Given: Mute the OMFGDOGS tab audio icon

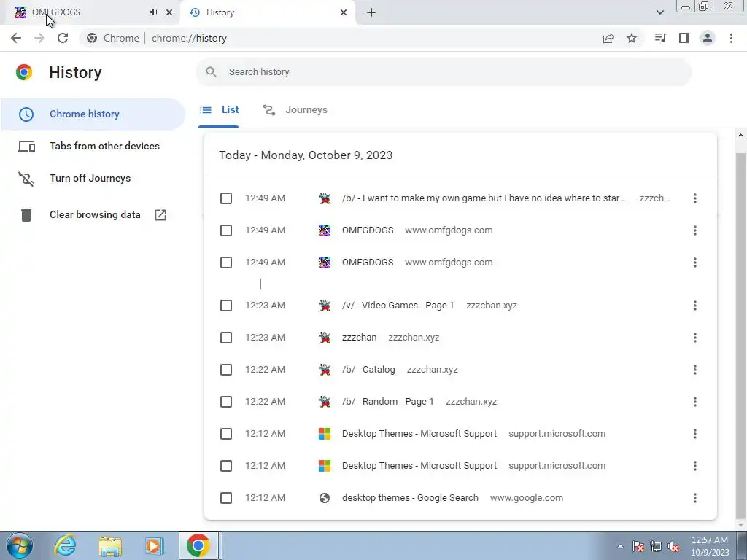Looking at the screenshot, I should (153, 12).
